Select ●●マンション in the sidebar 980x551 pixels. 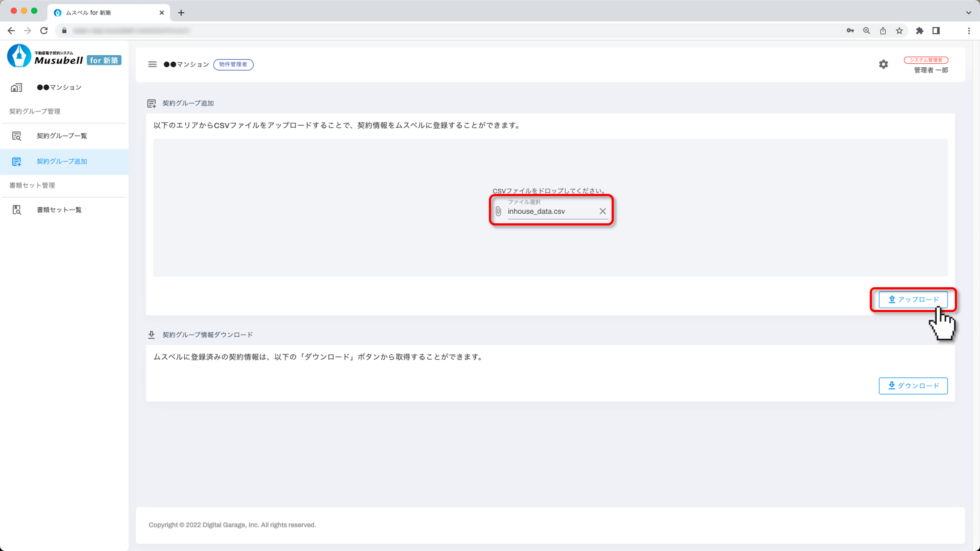click(59, 87)
